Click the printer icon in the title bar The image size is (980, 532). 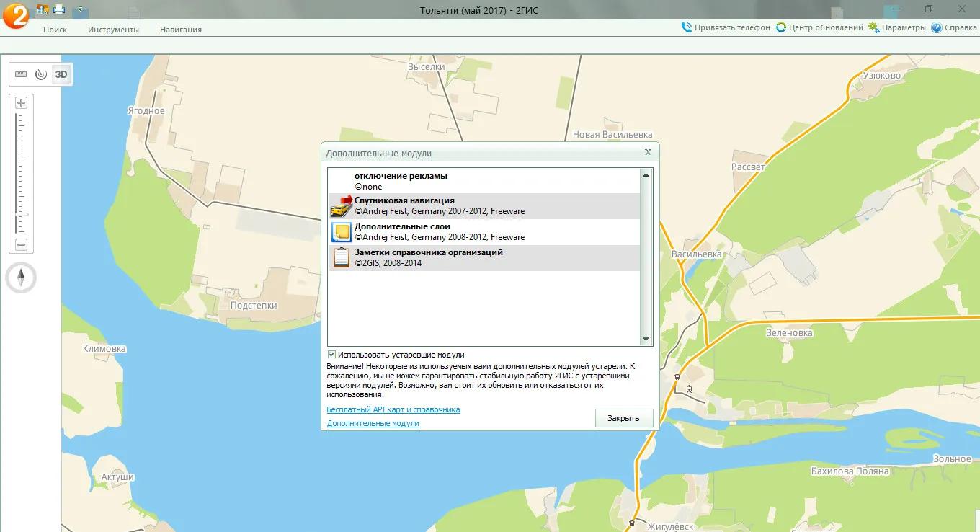pos(59,9)
